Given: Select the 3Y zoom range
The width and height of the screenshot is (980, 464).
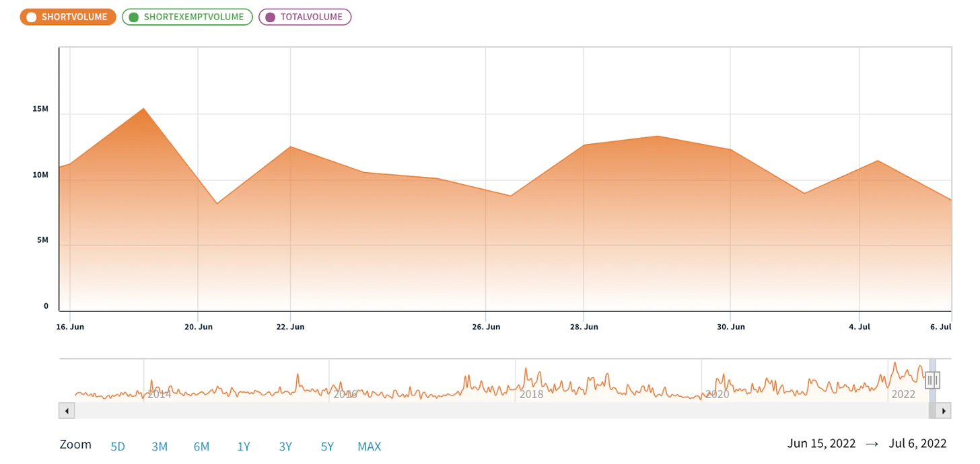Looking at the screenshot, I should 285,447.
